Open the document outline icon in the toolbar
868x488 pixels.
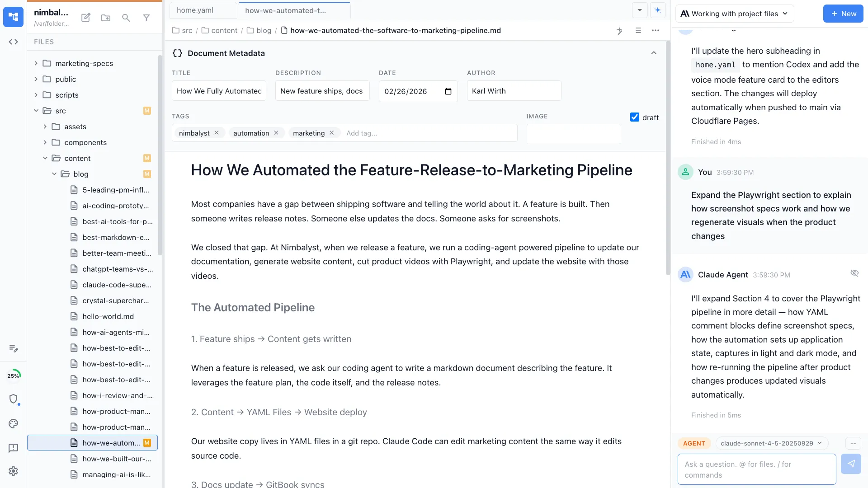click(638, 31)
